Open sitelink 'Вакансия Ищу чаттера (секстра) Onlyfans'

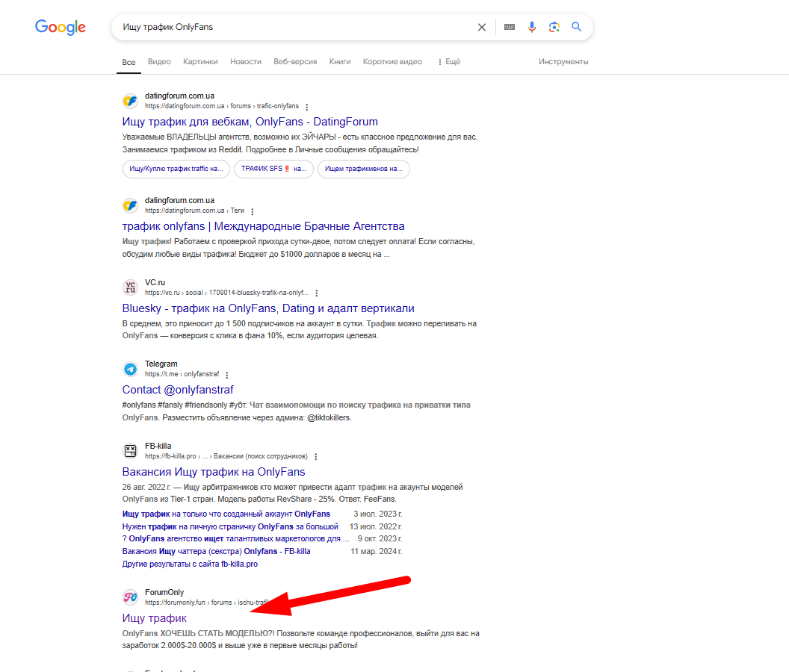click(x=217, y=551)
